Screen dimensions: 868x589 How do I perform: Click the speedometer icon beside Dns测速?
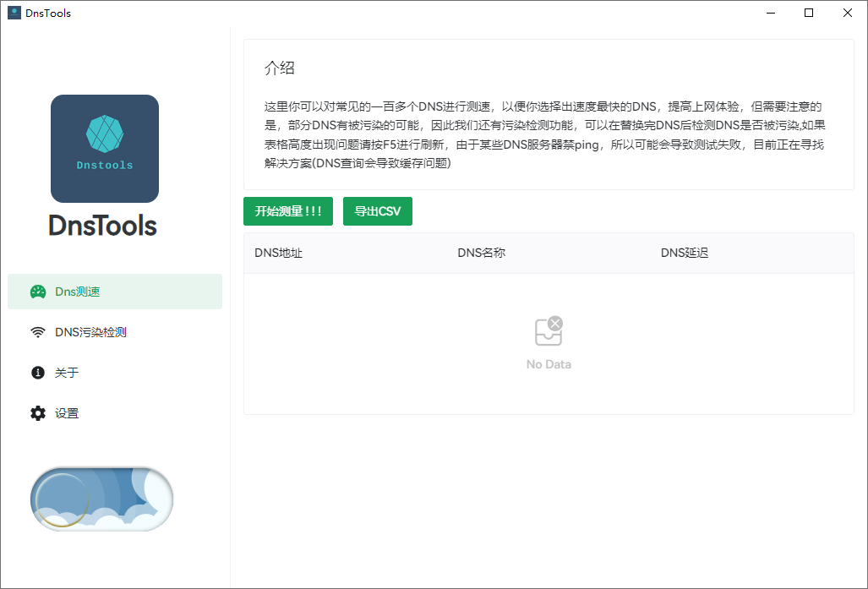coord(38,292)
